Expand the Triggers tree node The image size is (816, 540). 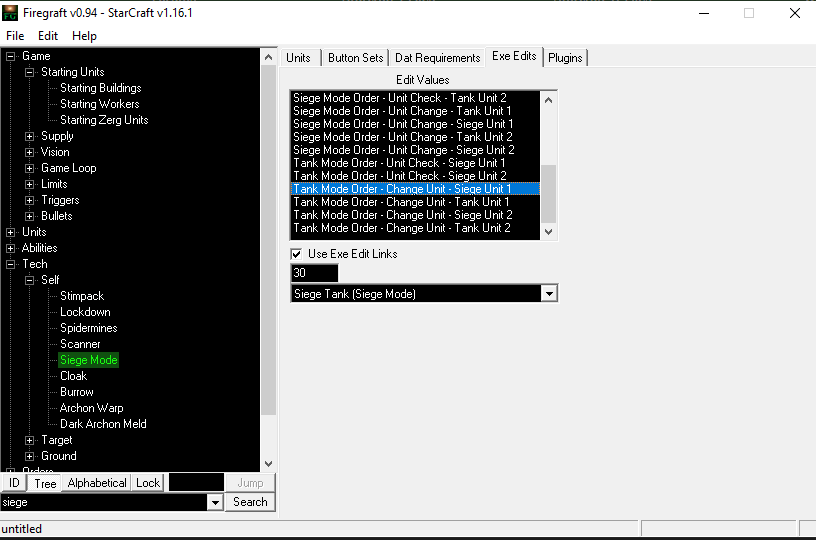click(x=30, y=200)
